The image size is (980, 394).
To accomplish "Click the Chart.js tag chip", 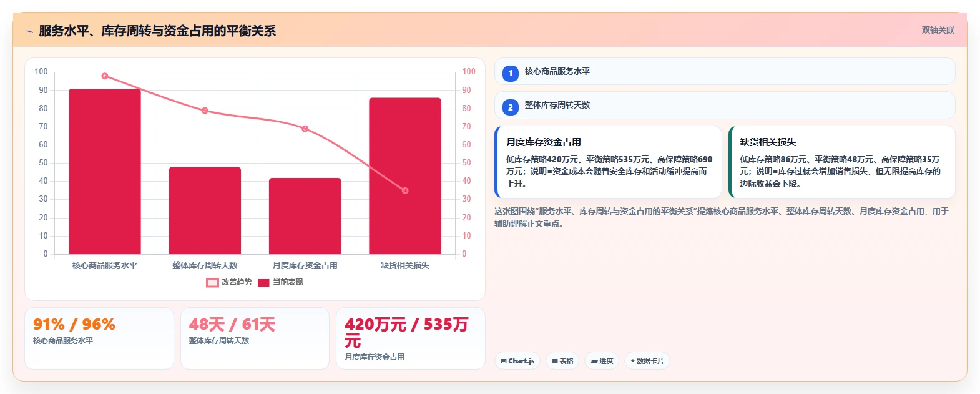I will pos(517,361).
